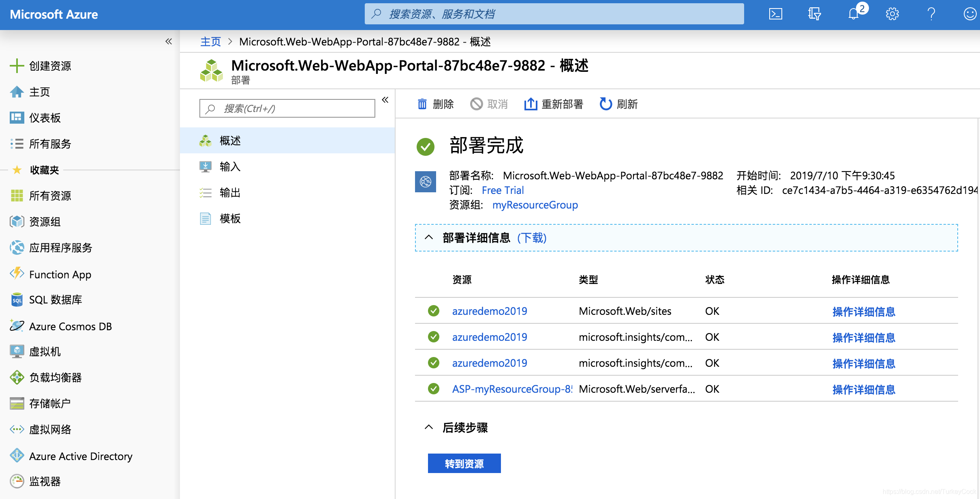Click the Resource column header
Image resolution: width=980 pixels, height=499 pixels.
(462, 280)
